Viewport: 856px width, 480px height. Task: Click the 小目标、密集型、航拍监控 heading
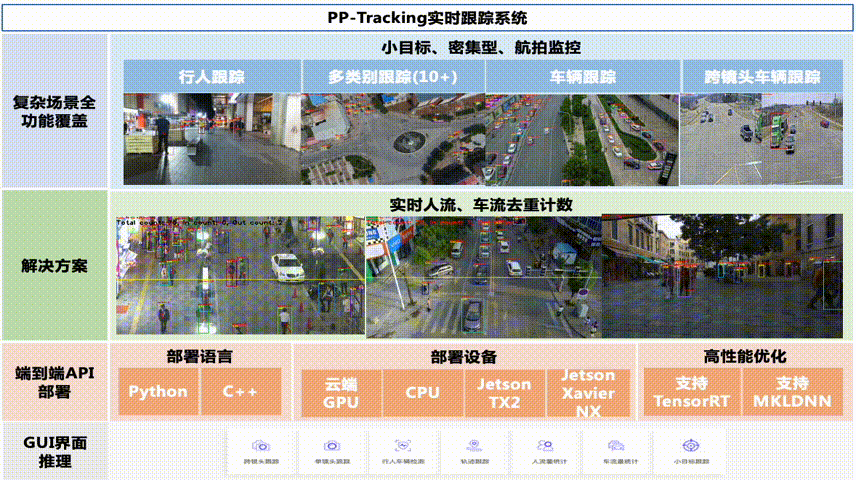(x=481, y=48)
